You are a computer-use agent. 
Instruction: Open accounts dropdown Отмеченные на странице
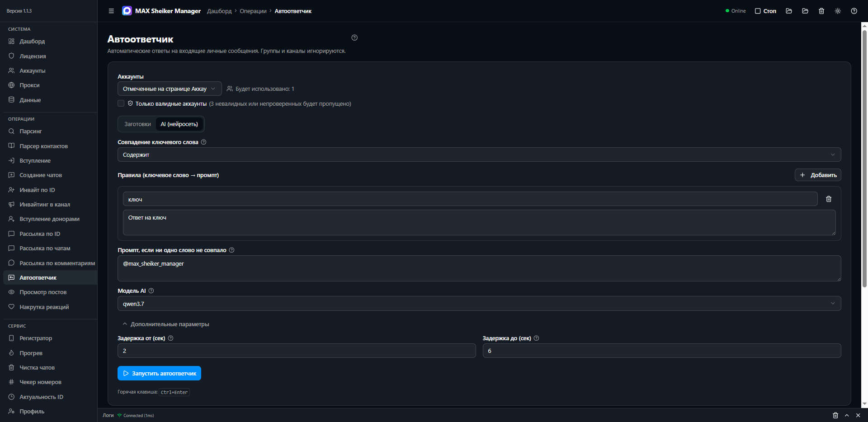[170, 89]
